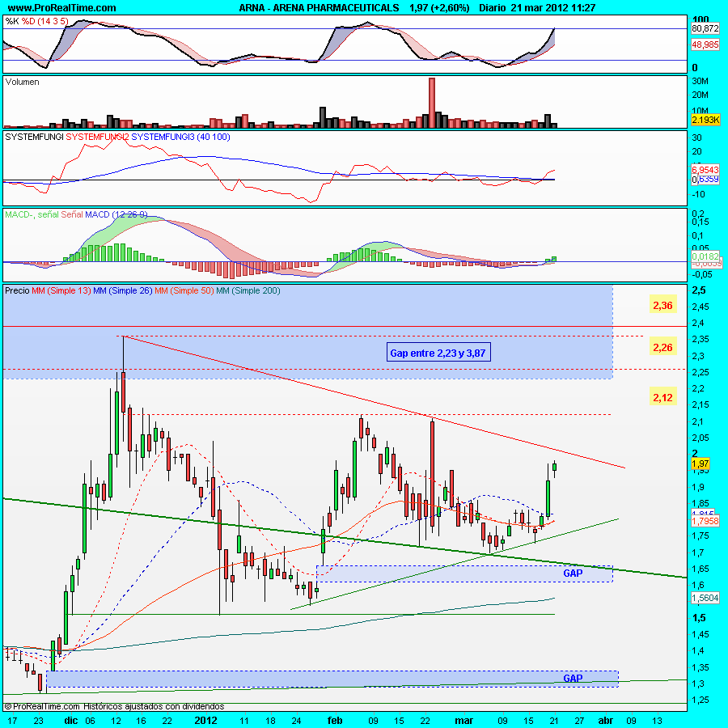
Task: Select the red SYSTEMFUNGI2 indicator label
Action: coord(98,137)
